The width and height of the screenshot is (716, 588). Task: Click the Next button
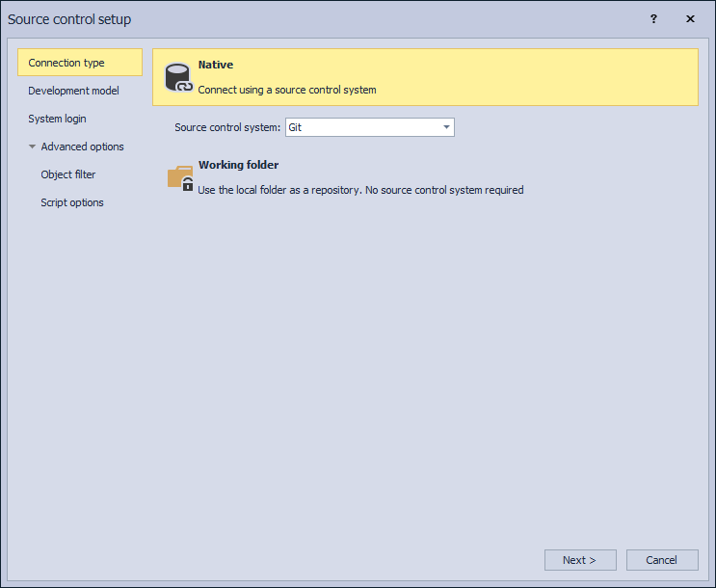(580, 560)
